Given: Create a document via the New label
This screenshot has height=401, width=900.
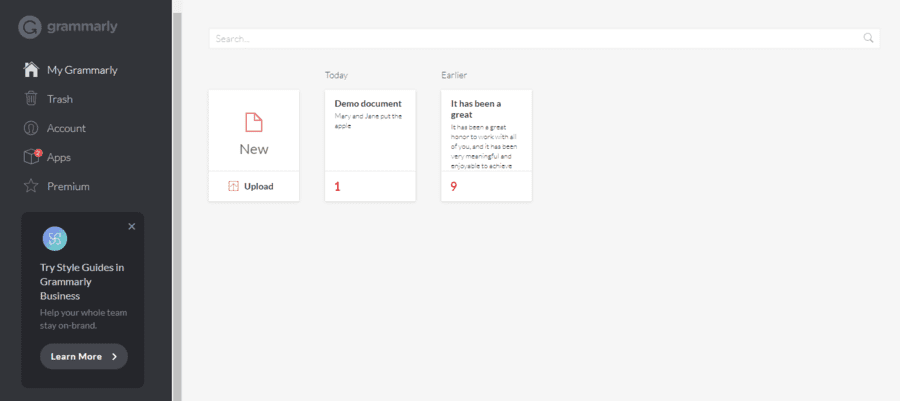Looking at the screenshot, I should click(254, 149).
